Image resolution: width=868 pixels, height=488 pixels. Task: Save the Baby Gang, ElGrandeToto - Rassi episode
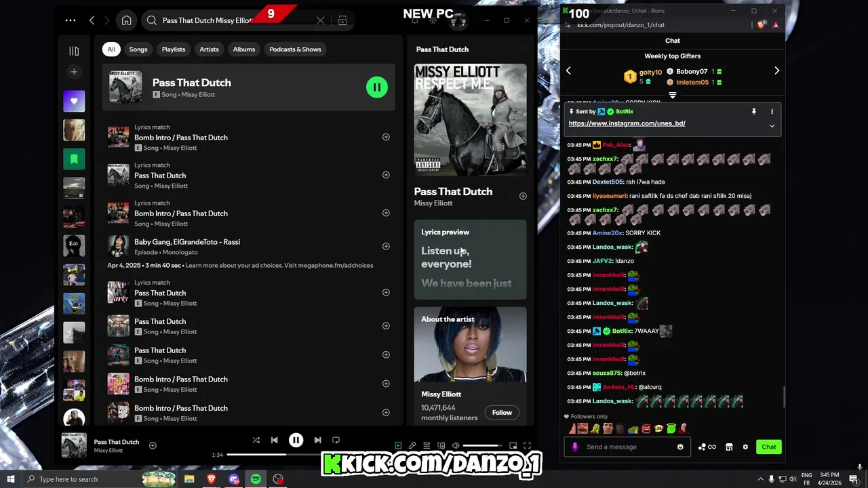(386, 246)
